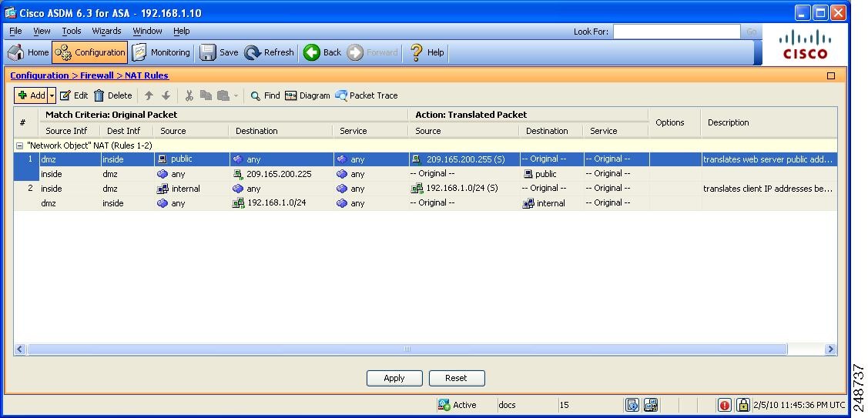Viewport: 868px width, 418px height.
Task: Maximize the NAT Rules pane
Action: (x=831, y=76)
